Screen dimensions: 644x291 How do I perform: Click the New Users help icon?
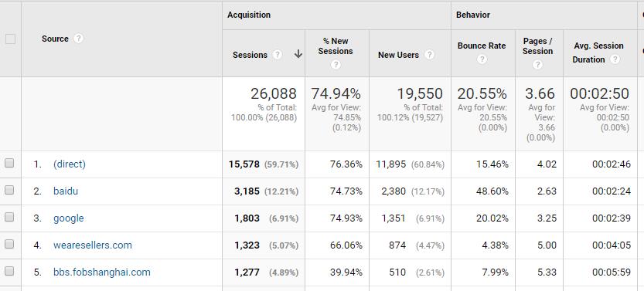pos(429,55)
